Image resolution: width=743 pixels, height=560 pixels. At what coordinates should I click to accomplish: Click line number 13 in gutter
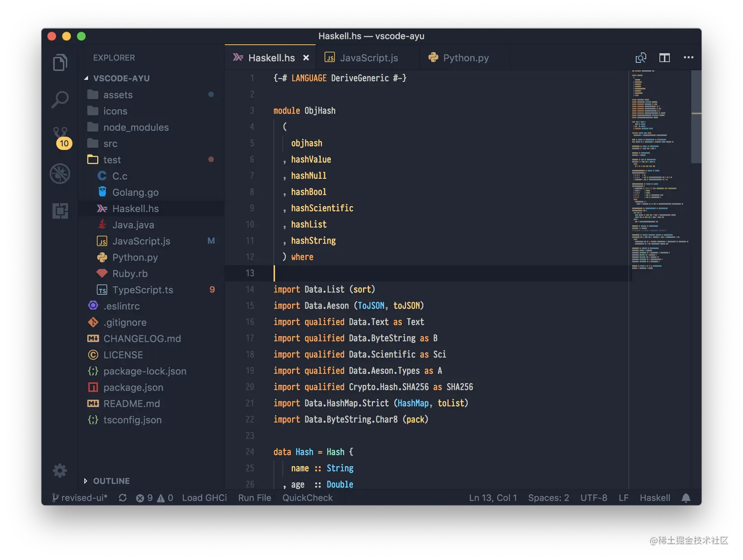(250, 273)
